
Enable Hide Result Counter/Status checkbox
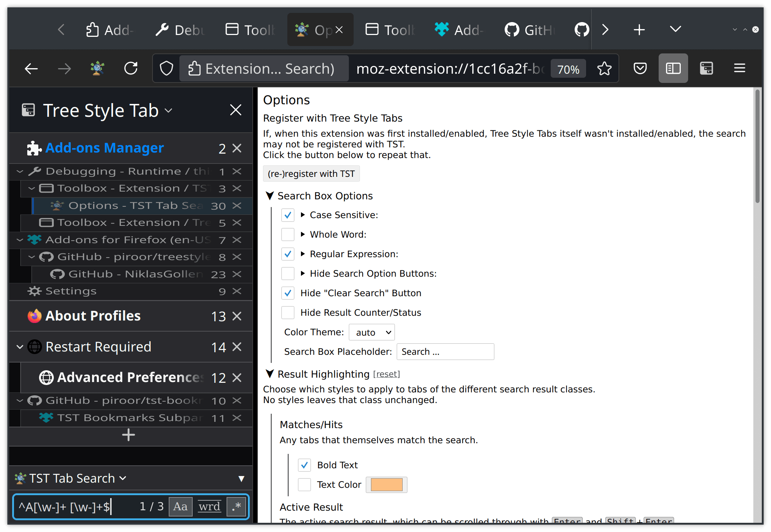[288, 313]
